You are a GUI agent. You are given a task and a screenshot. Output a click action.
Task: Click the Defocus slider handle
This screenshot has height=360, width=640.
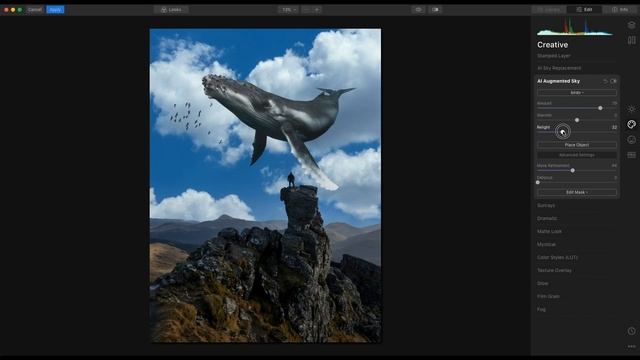click(538, 182)
